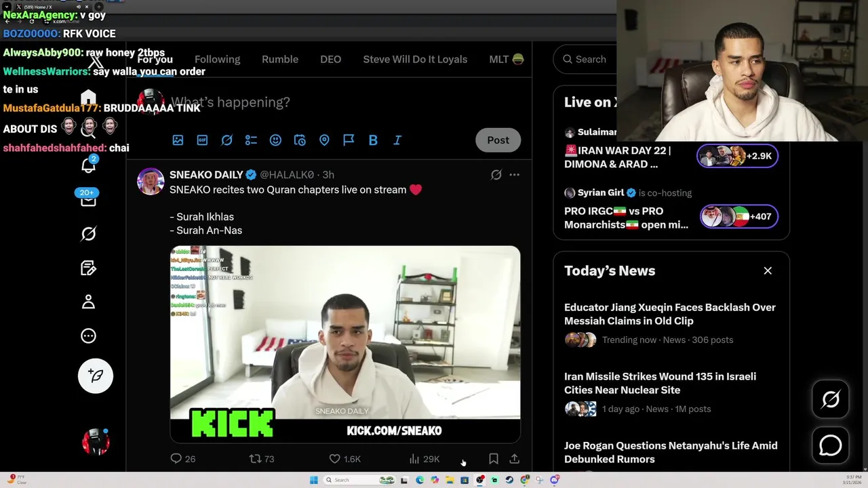
Task: Add a GIF to the new post
Action: (202, 140)
